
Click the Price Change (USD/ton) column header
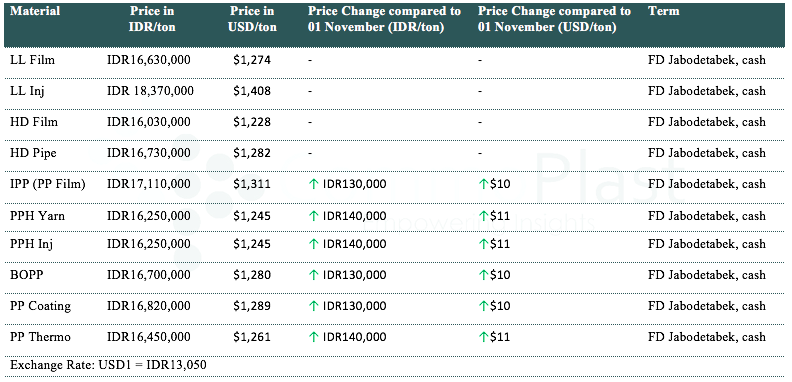pyautogui.click(x=554, y=19)
